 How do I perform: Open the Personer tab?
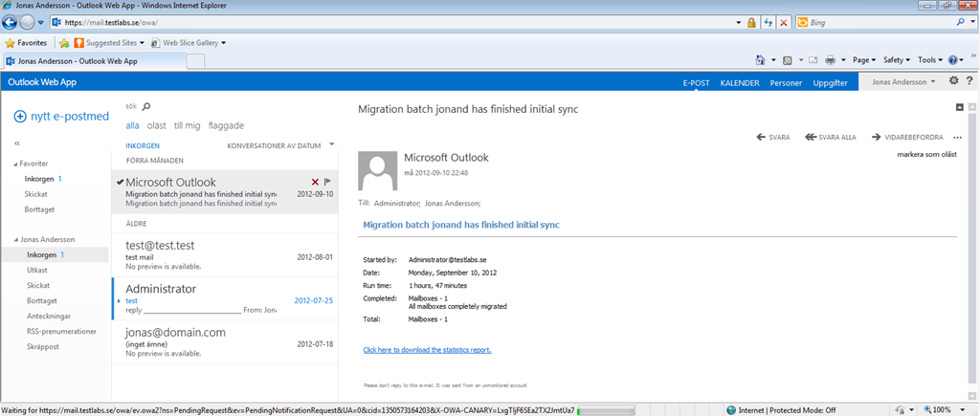tap(786, 82)
